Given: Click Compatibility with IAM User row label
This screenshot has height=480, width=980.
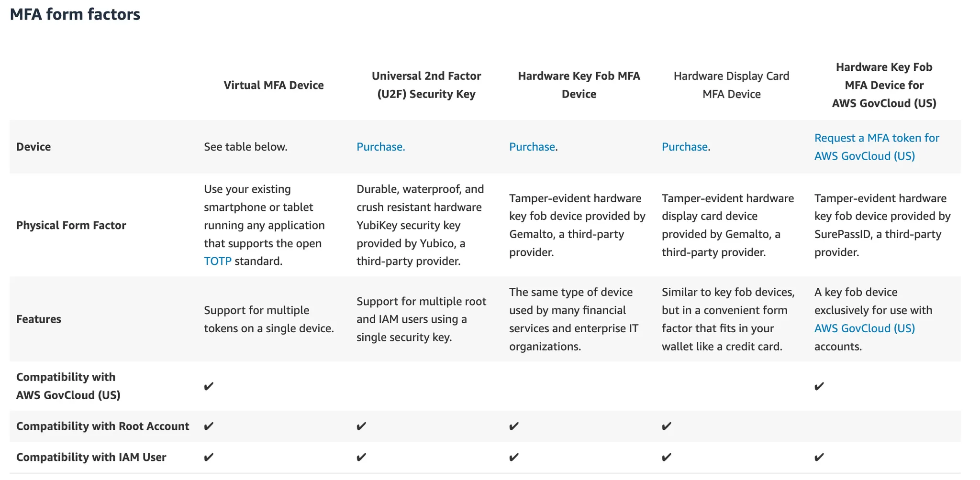Looking at the screenshot, I should (91, 458).
